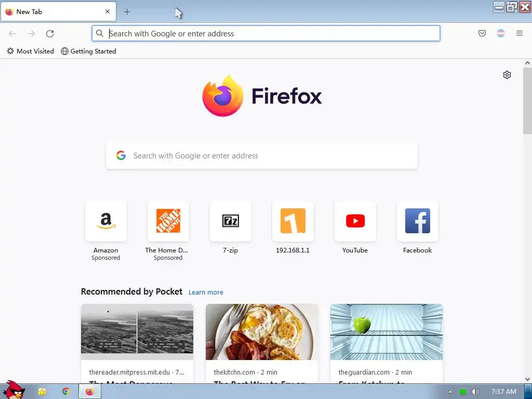Click the Recommended by Pocket heading
Viewport: 532px width, 399px height.
131,291
